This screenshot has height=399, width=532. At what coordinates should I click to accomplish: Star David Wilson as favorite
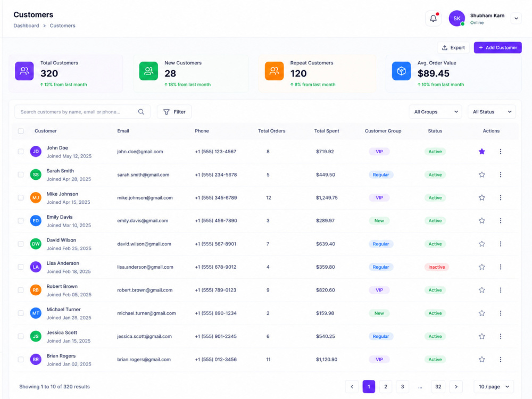(x=482, y=244)
